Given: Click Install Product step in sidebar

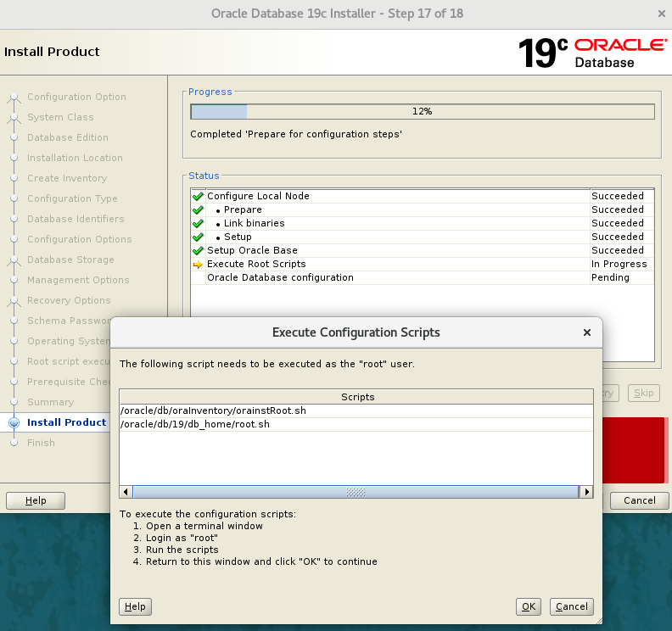Looking at the screenshot, I should tap(67, 422).
